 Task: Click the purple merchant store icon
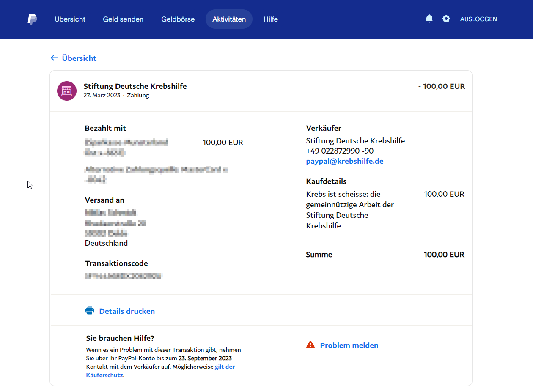67,91
